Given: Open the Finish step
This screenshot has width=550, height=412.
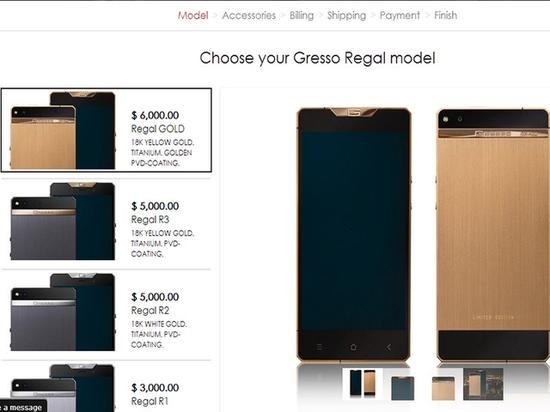Looking at the screenshot, I should pos(445,15).
